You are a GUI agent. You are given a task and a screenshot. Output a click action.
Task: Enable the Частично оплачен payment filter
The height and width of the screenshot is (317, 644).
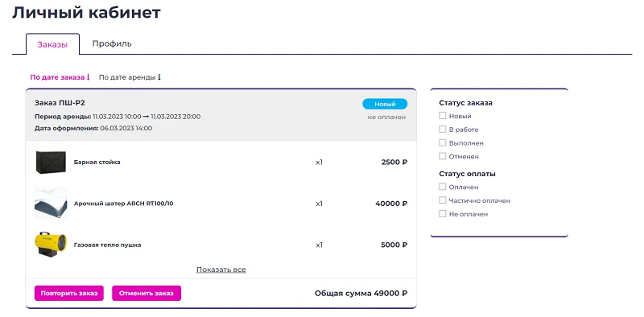click(x=442, y=200)
